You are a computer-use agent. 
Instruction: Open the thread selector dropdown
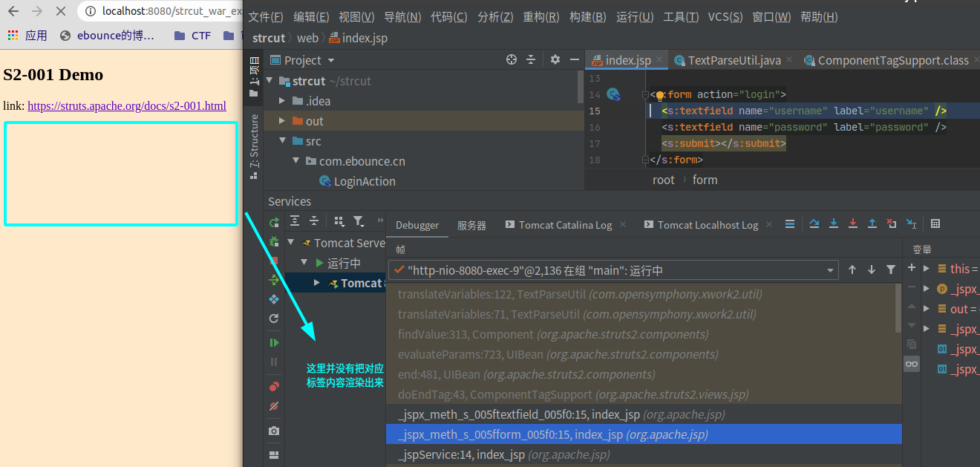coord(829,270)
